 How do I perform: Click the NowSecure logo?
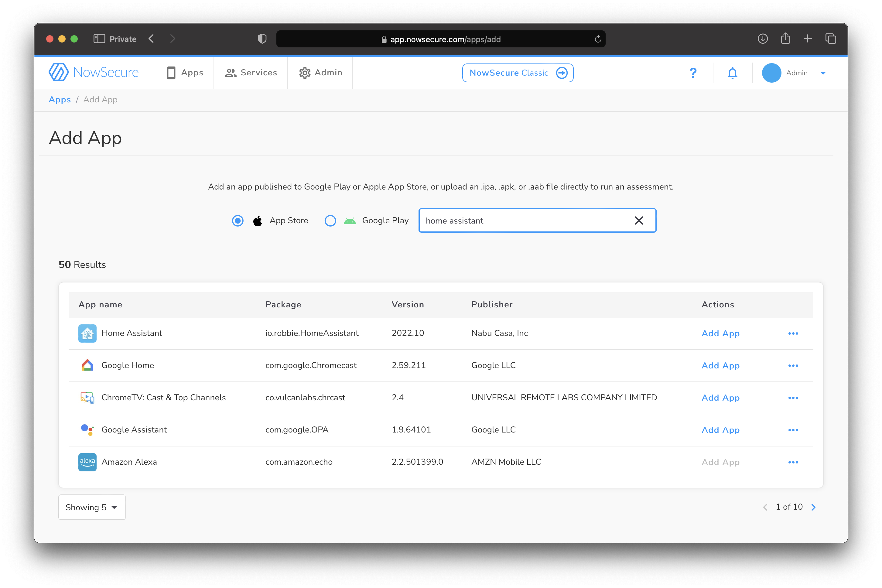(94, 72)
